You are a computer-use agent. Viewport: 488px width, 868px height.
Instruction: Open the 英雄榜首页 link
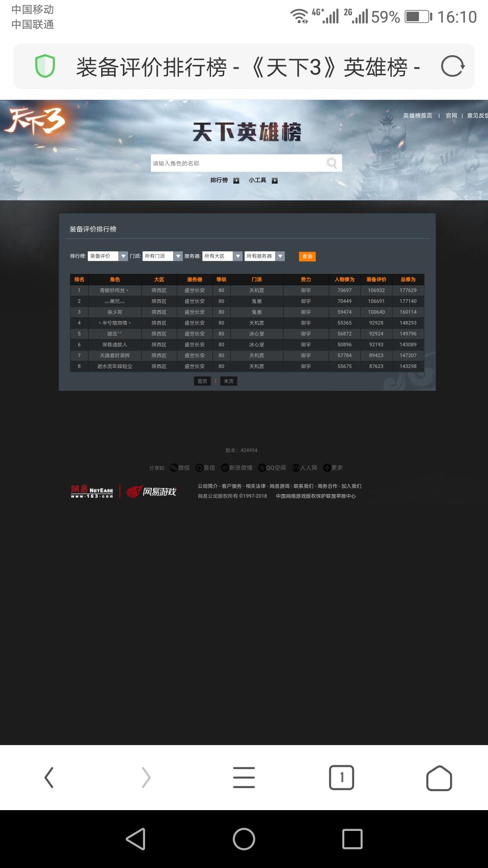[x=418, y=116]
